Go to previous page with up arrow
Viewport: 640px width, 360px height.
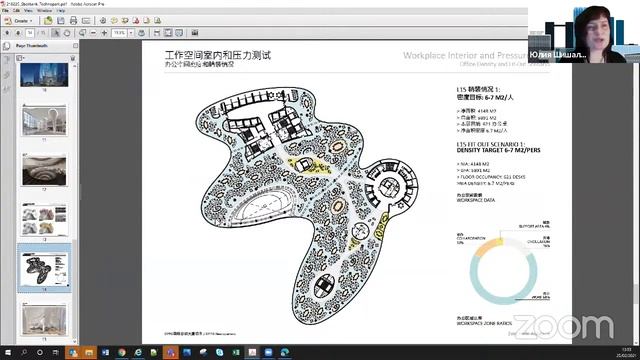(x=7, y=33)
